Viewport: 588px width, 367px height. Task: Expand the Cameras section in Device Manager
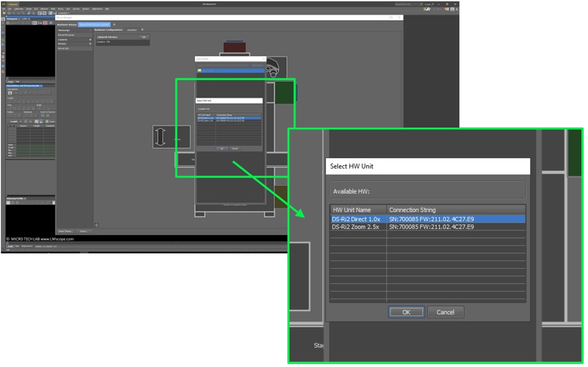tap(90, 40)
